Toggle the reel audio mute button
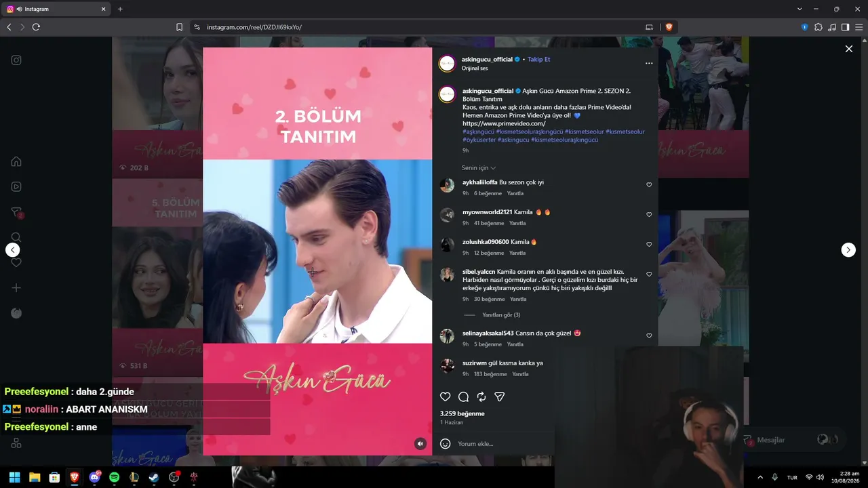This screenshot has height=488, width=868. [420, 444]
